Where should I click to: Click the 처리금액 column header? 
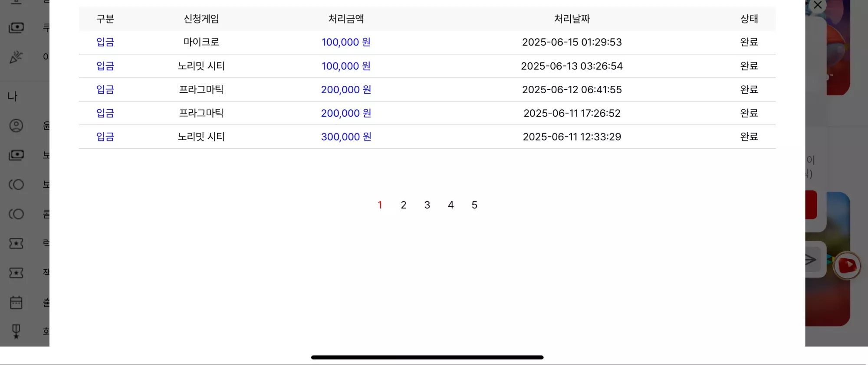pos(346,19)
